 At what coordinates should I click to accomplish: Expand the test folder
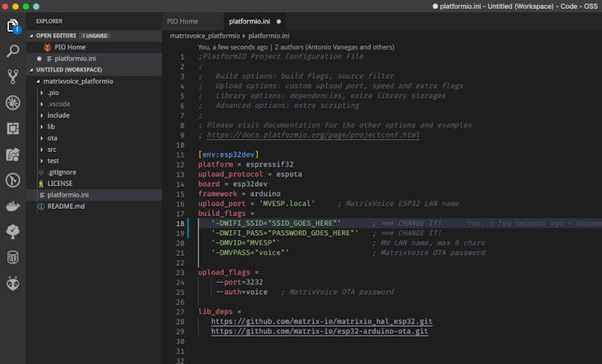(41, 161)
